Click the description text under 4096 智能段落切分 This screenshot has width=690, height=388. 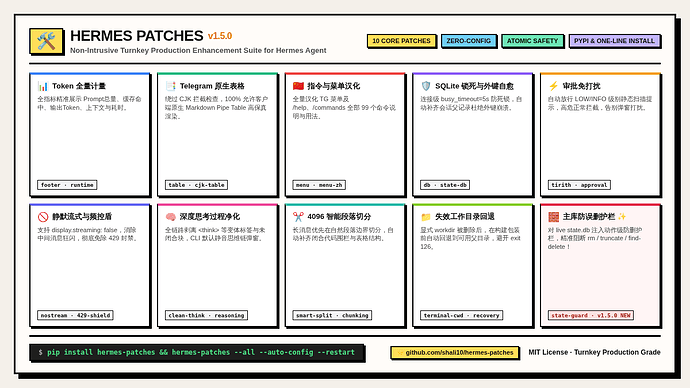343,234
